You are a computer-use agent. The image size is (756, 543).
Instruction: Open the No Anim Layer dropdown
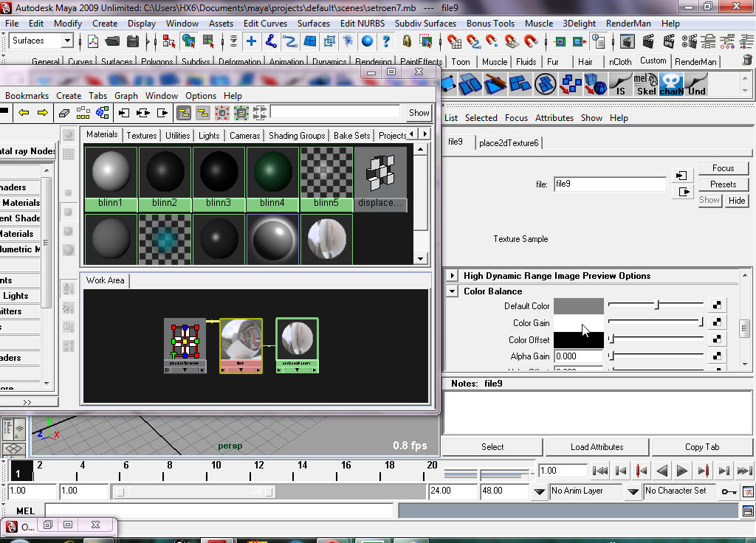539,491
